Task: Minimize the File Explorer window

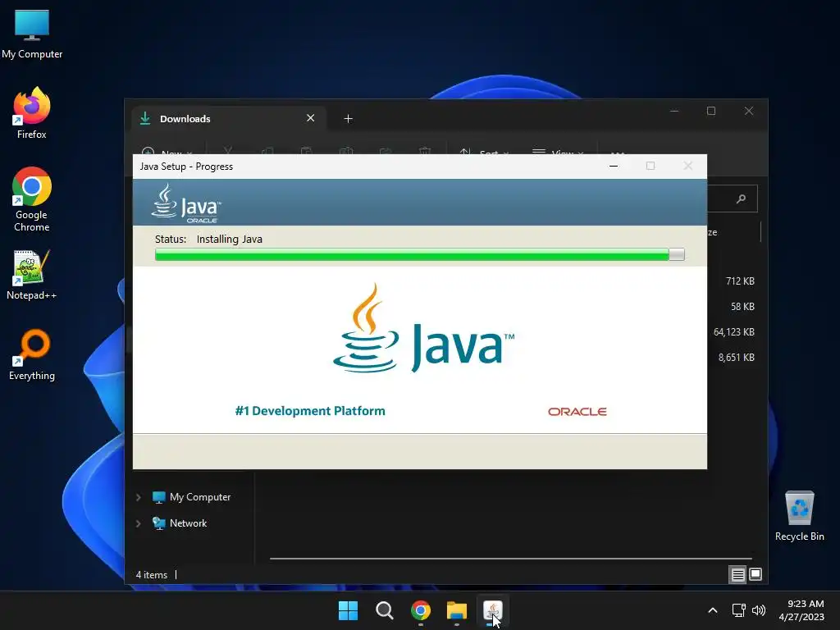Action: point(674,111)
